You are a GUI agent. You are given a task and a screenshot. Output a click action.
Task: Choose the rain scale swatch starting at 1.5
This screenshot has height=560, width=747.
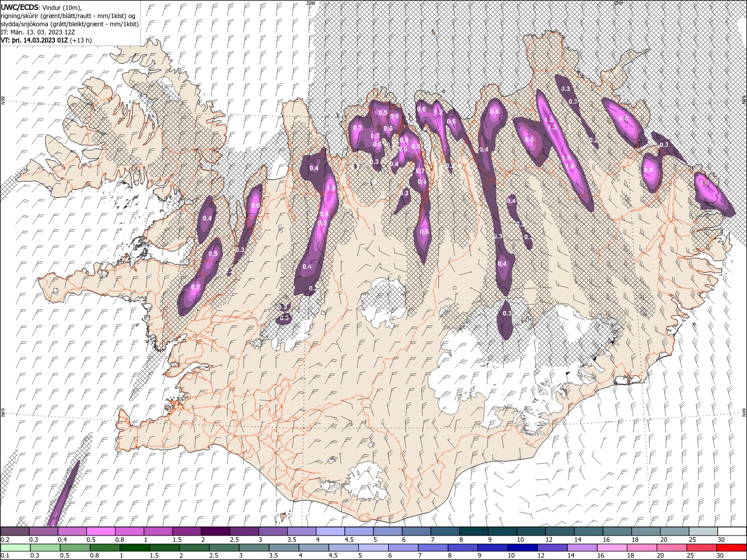pos(165,548)
